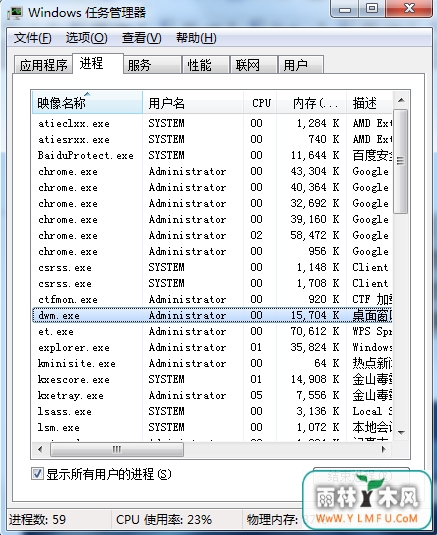Select csrss.exe using 1,708 K
This screenshot has width=437, height=535.
click(212, 284)
